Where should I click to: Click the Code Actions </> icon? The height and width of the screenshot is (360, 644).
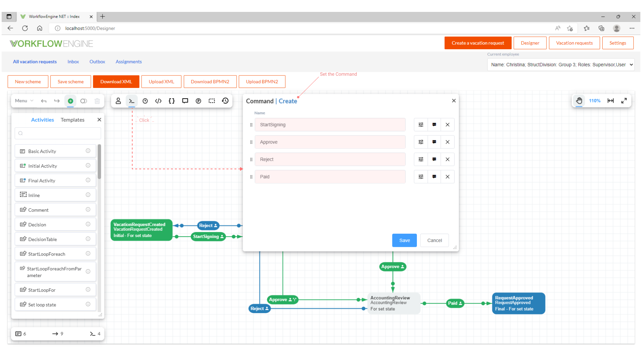coord(158,101)
